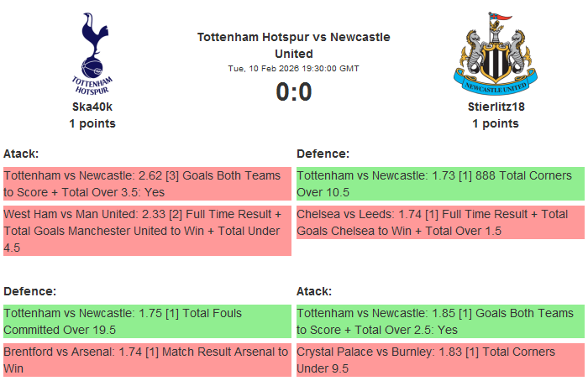The width and height of the screenshot is (588, 386).
Task: Open Stierlitz18 player profile
Action: click(x=495, y=107)
